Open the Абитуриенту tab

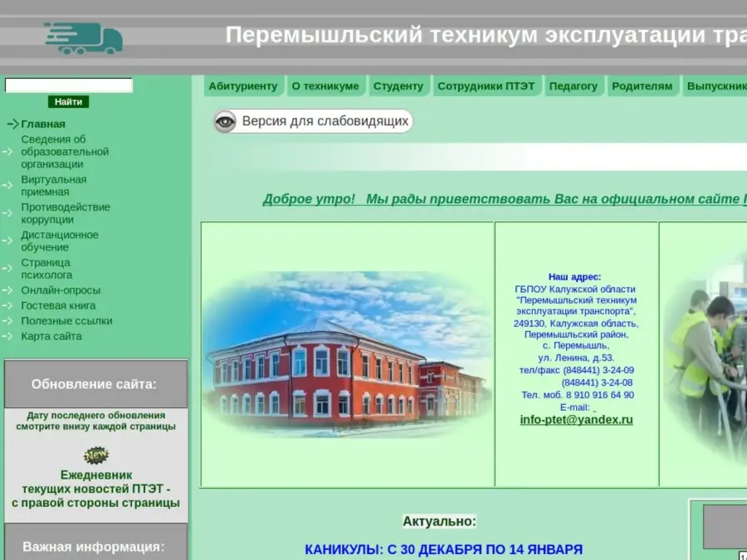243,86
